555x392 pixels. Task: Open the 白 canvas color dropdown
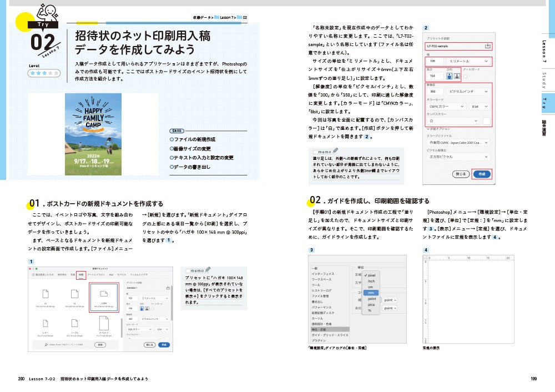point(453,120)
